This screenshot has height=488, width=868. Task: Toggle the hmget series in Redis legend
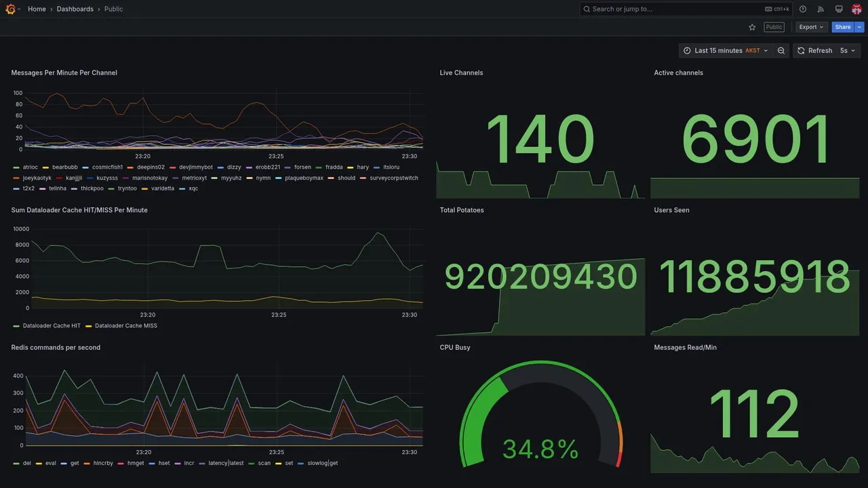click(x=132, y=464)
